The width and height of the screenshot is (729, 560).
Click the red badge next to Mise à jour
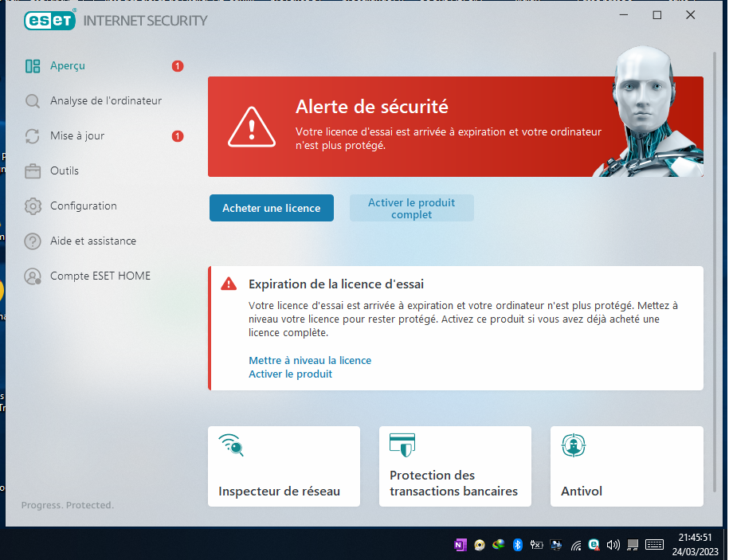pyautogui.click(x=178, y=136)
